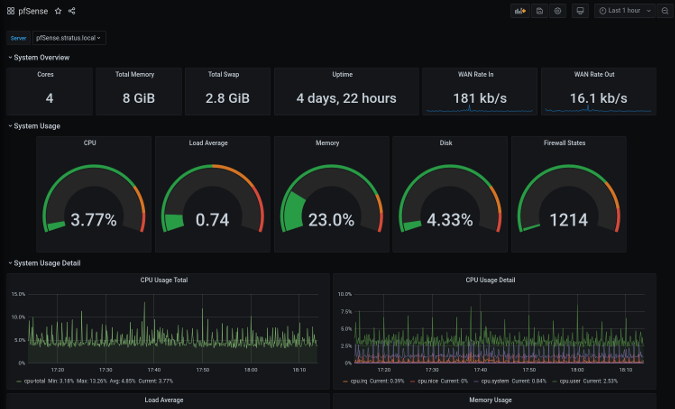Open dashboard settings gear icon

tap(558, 10)
